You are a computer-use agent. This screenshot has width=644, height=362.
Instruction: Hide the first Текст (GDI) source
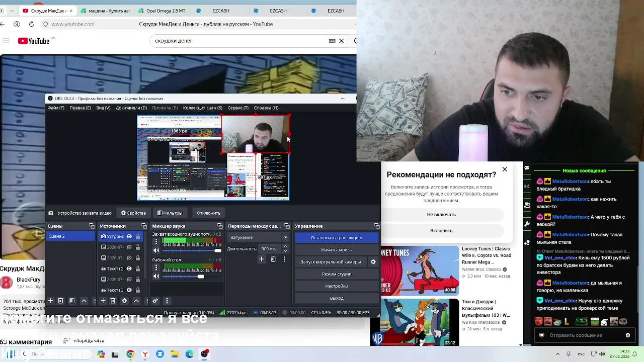coord(129,268)
